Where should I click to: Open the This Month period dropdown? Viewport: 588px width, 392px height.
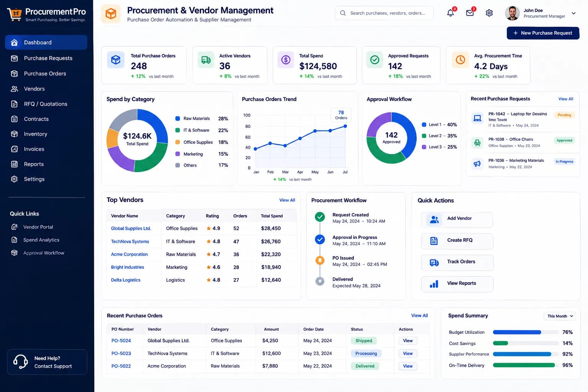coord(560,316)
